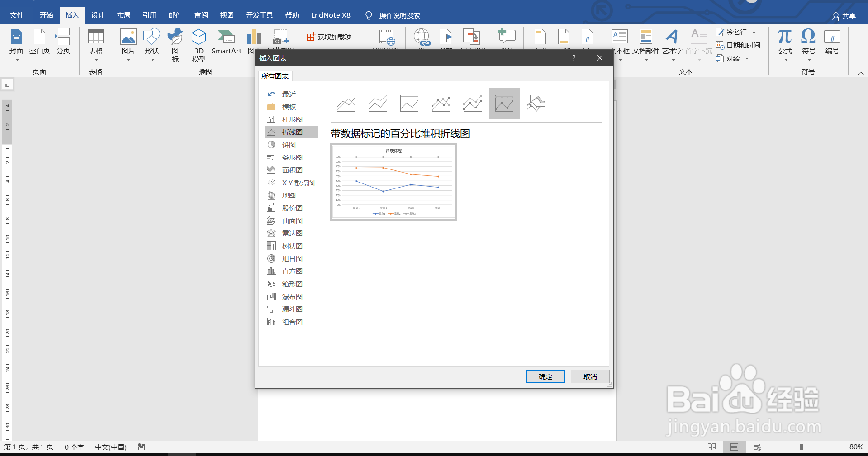This screenshot has width=868, height=456.
Task: Open the Table (表格) insert menu
Action: pyautogui.click(x=95, y=44)
